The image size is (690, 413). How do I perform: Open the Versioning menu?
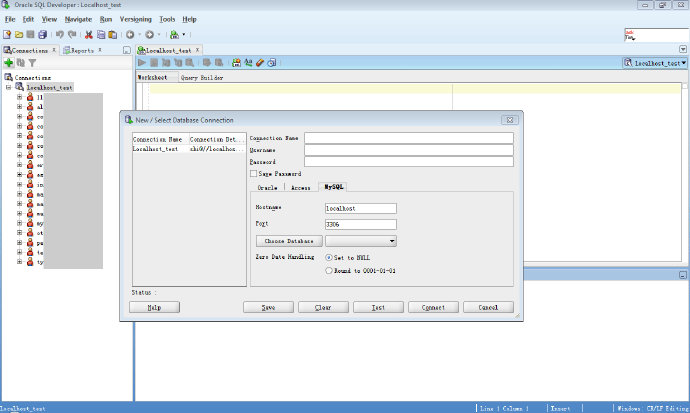click(136, 19)
